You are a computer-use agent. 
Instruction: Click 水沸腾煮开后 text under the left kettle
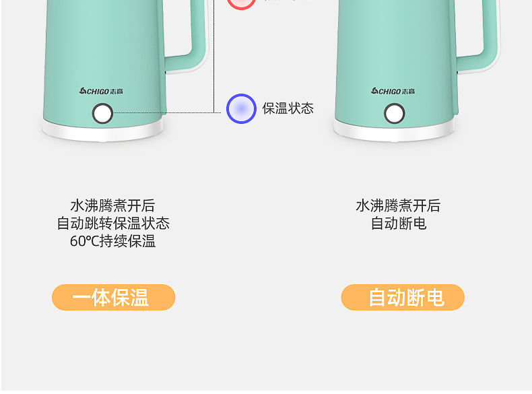(112, 205)
